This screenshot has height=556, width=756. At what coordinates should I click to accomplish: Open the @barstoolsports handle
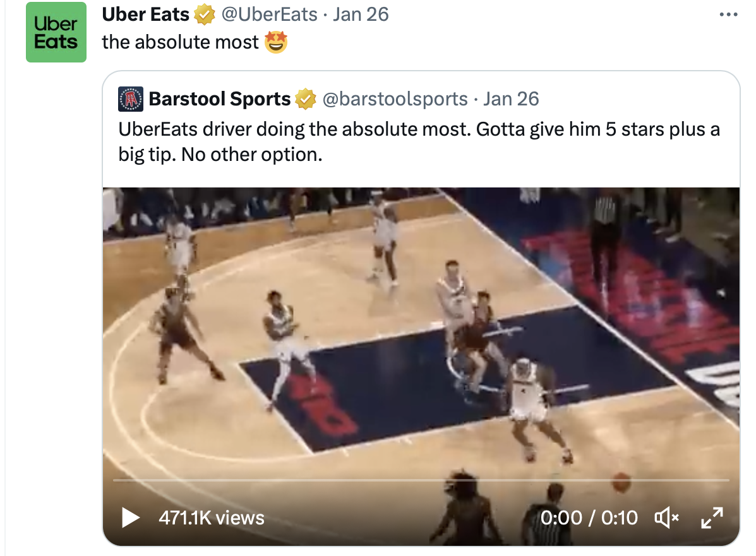point(395,99)
